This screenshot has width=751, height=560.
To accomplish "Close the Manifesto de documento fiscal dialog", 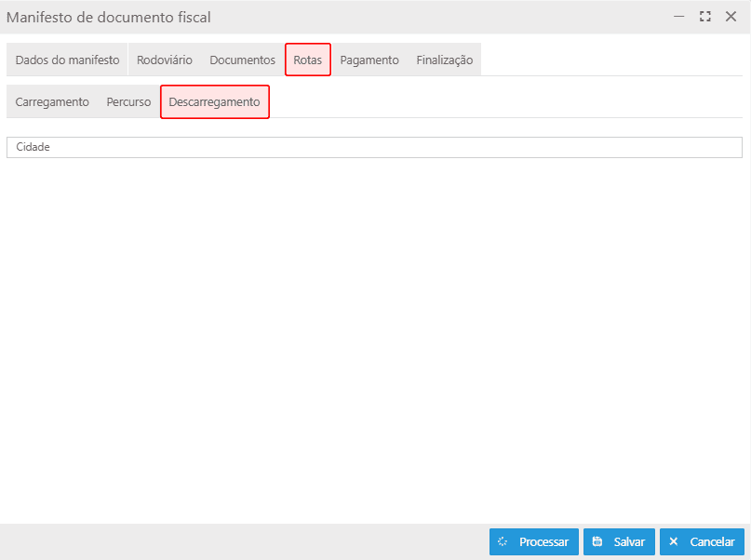I will point(731,17).
